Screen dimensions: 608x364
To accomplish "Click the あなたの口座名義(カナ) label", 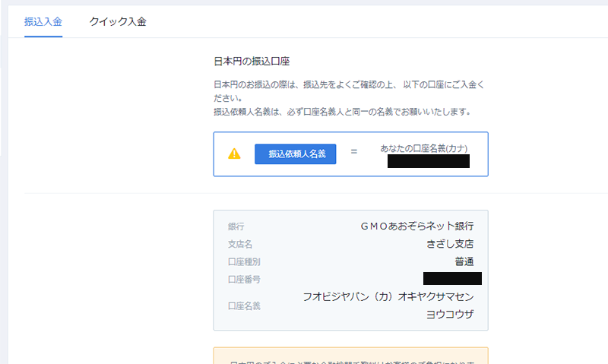I will [423, 148].
